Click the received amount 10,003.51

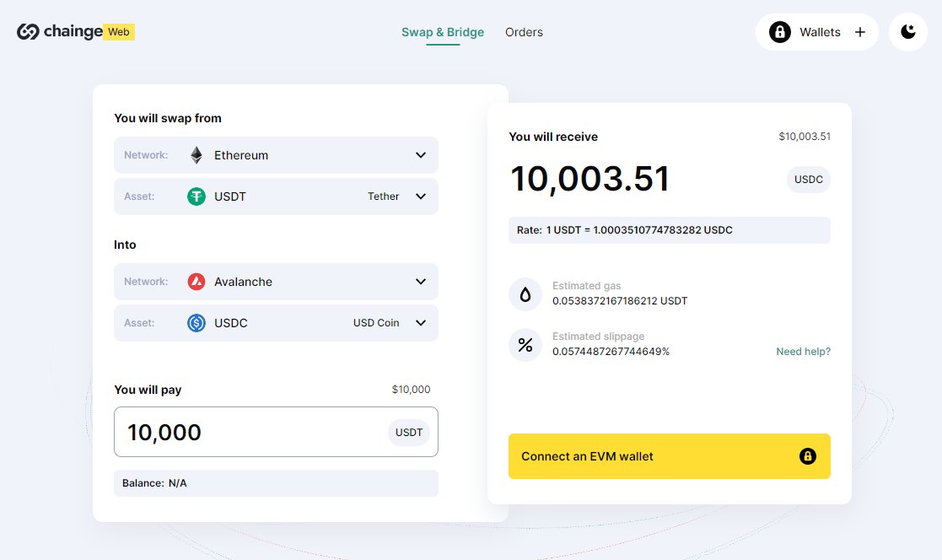pos(589,179)
